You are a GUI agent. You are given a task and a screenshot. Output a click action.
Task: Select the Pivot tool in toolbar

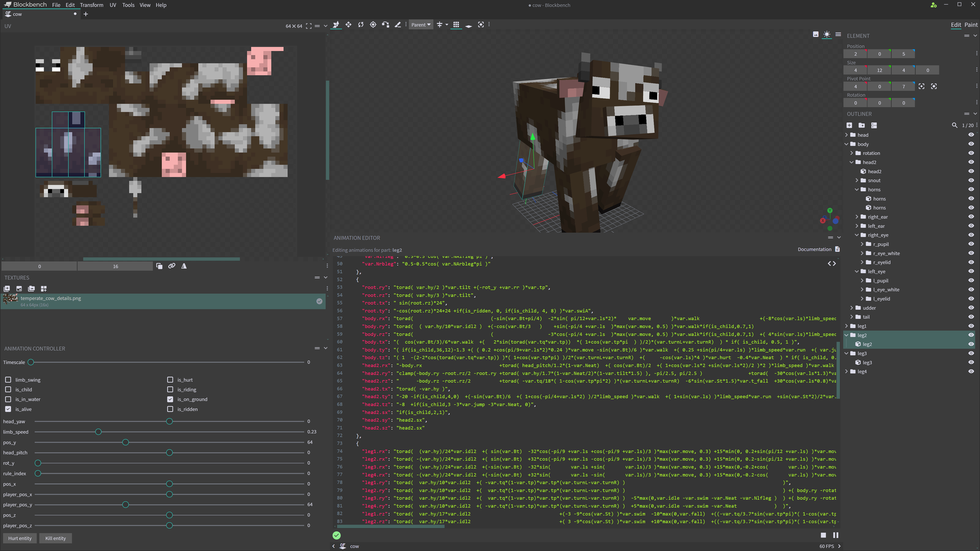coord(373,24)
